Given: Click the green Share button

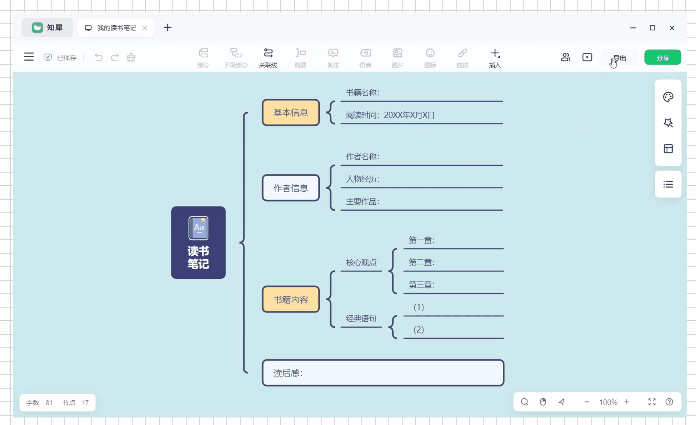Looking at the screenshot, I should click(x=662, y=58).
